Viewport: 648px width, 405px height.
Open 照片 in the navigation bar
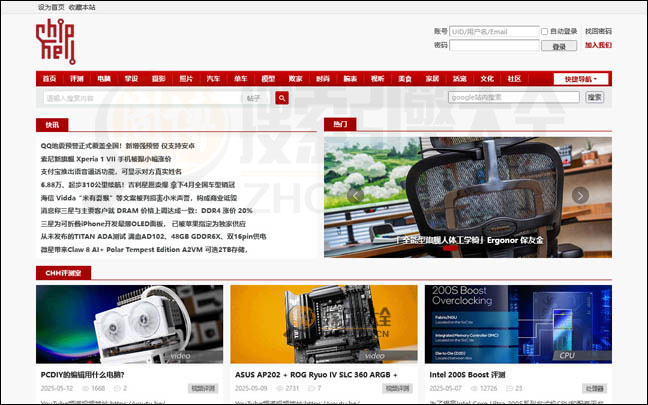pos(186,79)
